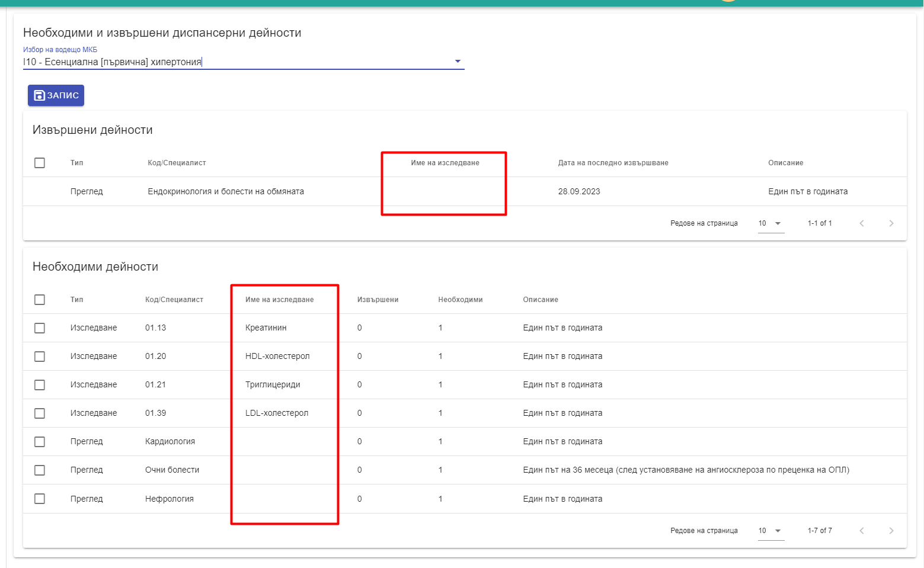Click Код/Специалист header in Извършени дейности table
The image size is (924, 568).
pyautogui.click(x=177, y=163)
